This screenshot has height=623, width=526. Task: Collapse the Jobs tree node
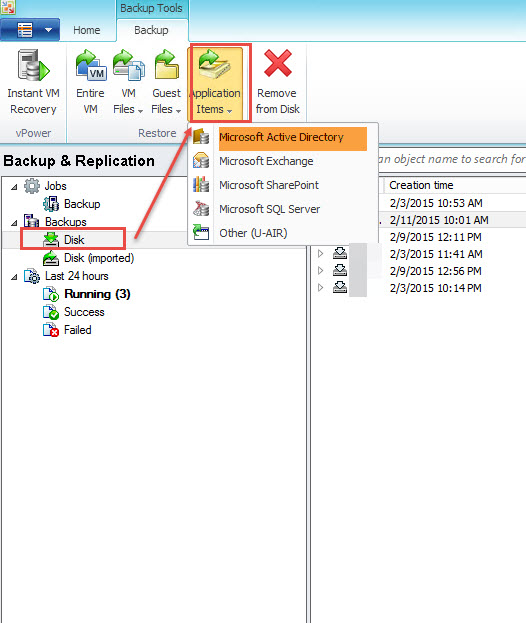point(14,186)
